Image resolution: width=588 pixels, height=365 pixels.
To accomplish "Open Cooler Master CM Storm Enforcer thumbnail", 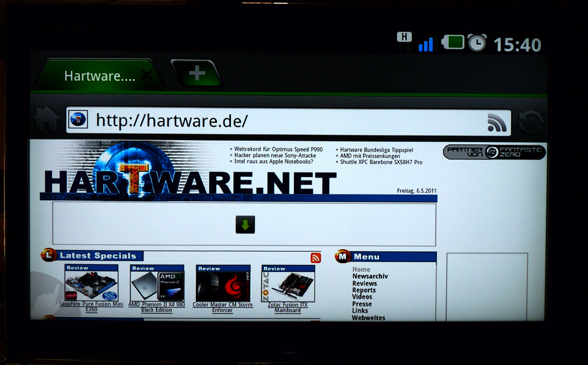I will (x=223, y=284).
